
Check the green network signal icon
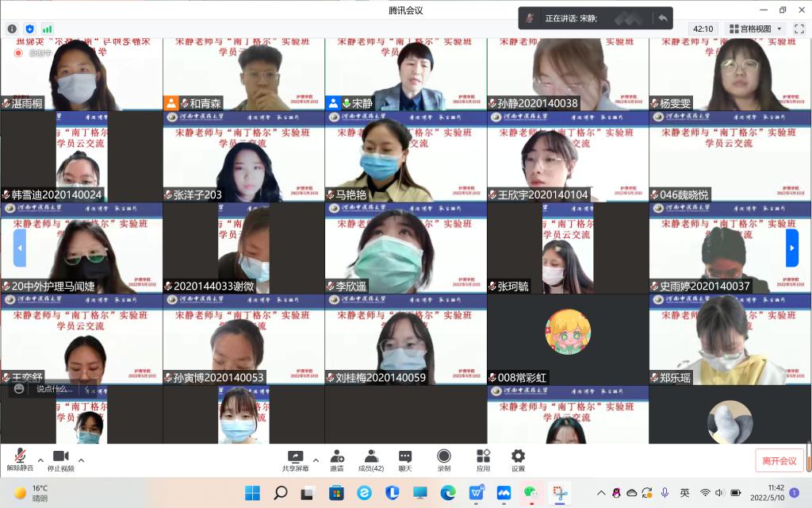(x=48, y=29)
